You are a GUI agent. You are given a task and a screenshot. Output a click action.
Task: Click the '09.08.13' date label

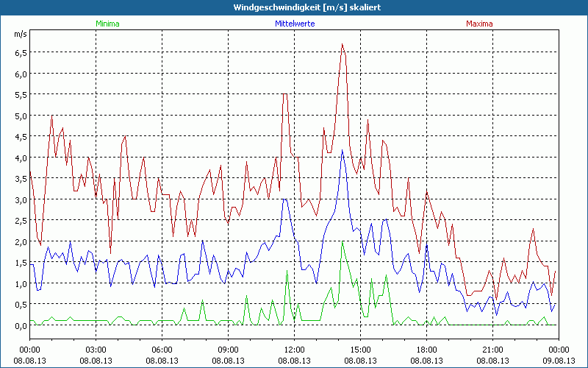coord(559,361)
